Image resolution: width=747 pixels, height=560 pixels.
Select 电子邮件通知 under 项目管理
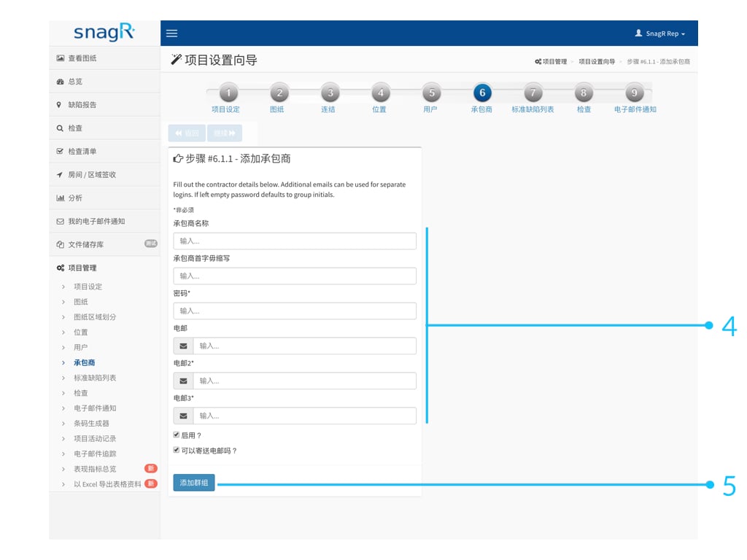pos(95,408)
